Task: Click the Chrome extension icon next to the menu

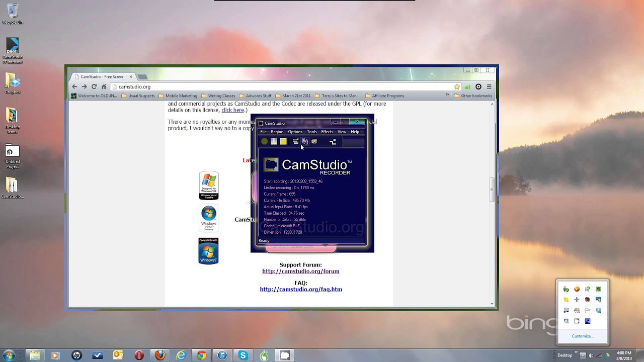Action: (478, 86)
